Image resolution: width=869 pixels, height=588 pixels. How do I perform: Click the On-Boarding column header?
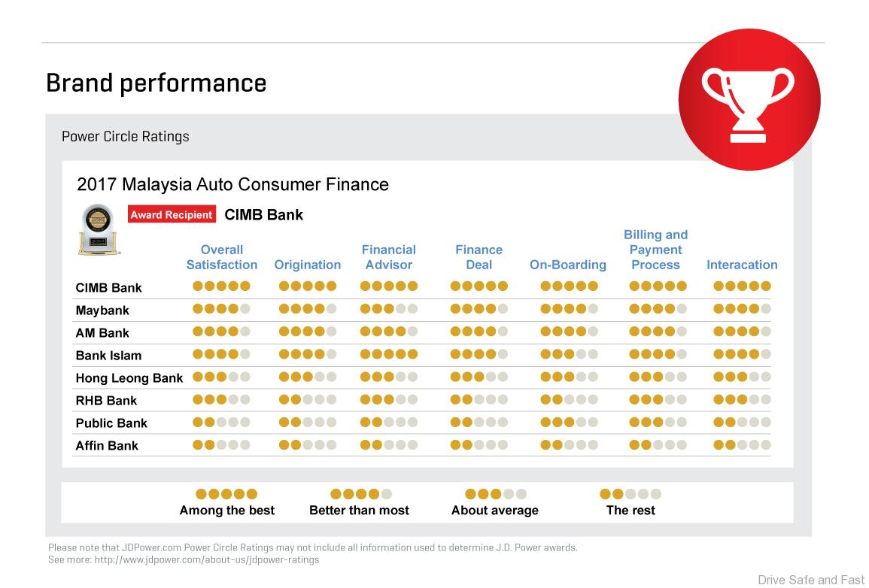click(x=568, y=265)
